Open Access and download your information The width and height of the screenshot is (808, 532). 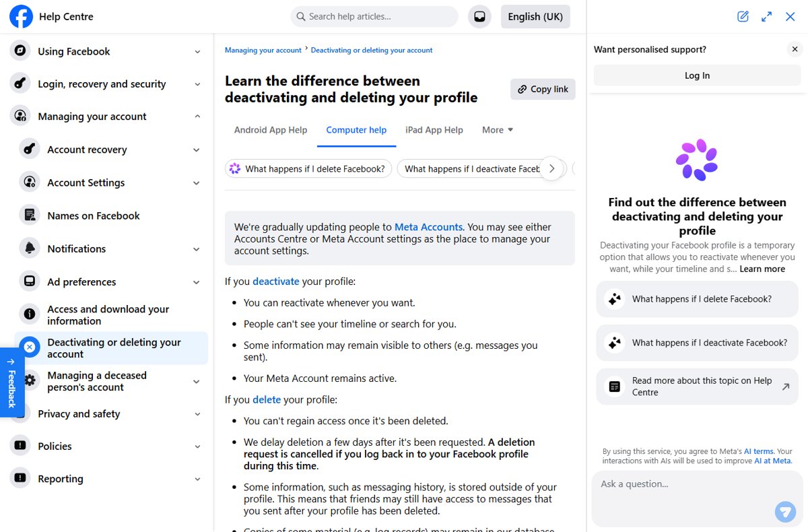coord(111,314)
